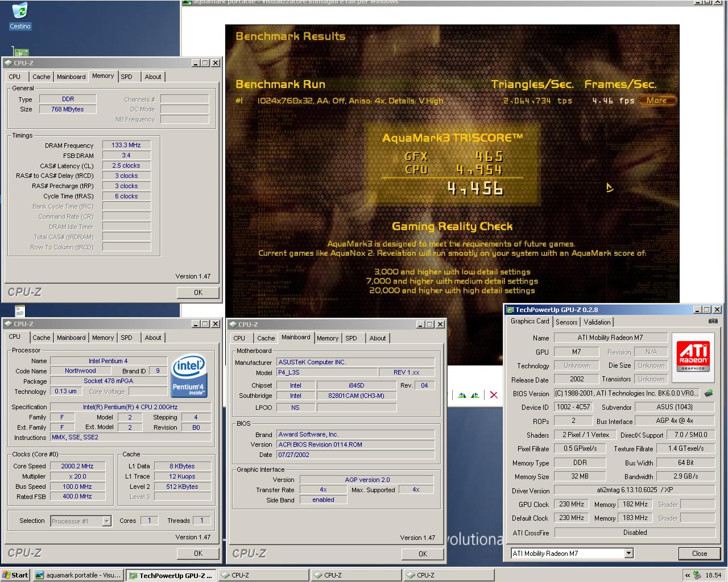Click the CAS# Latency value 2.5 clocks
The width and height of the screenshot is (728, 582).
click(x=126, y=165)
